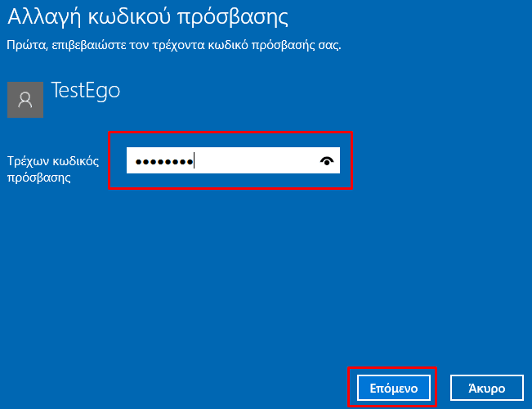Screen dimensions: 532x409
Task: Click inside the current password field
Action: pyautogui.click(x=233, y=160)
